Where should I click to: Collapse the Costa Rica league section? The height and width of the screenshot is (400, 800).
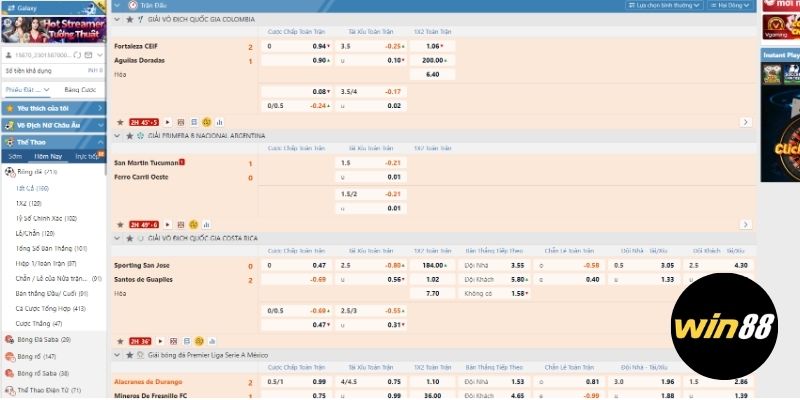click(x=117, y=238)
